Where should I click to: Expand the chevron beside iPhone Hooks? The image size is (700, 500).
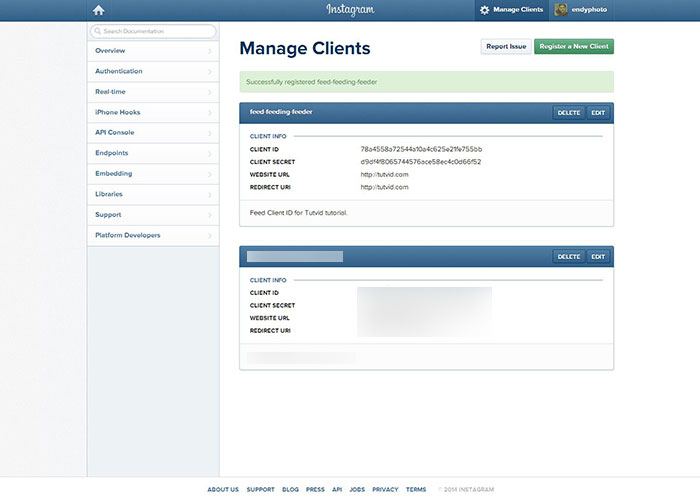[x=210, y=113]
